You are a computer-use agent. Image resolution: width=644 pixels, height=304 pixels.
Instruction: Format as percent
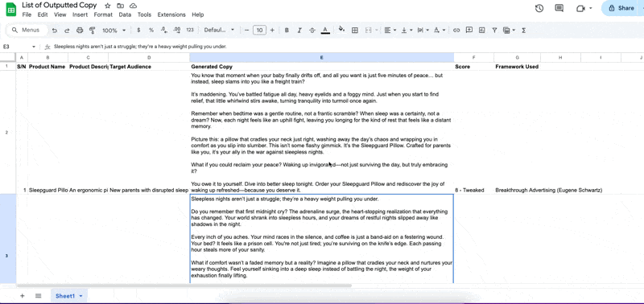[151, 31]
